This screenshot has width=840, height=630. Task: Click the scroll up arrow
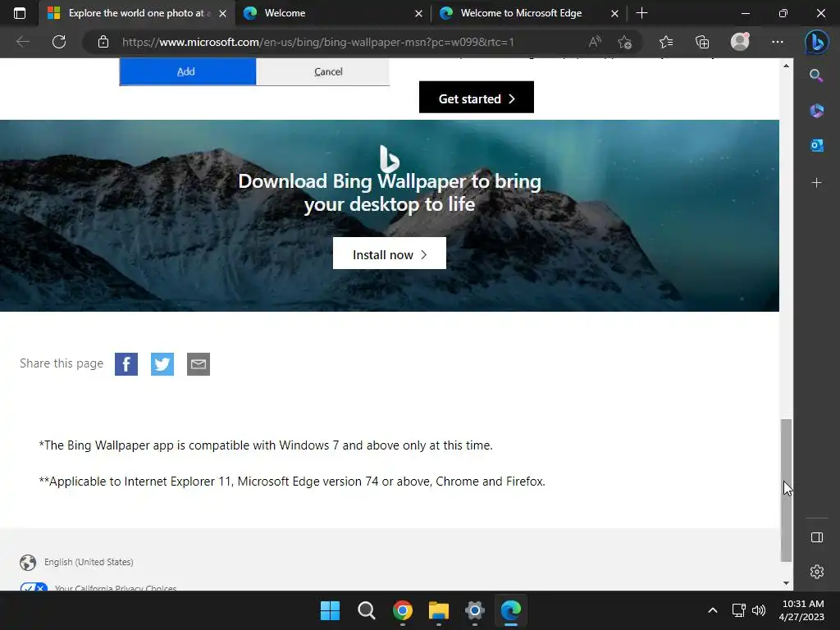[786, 66]
